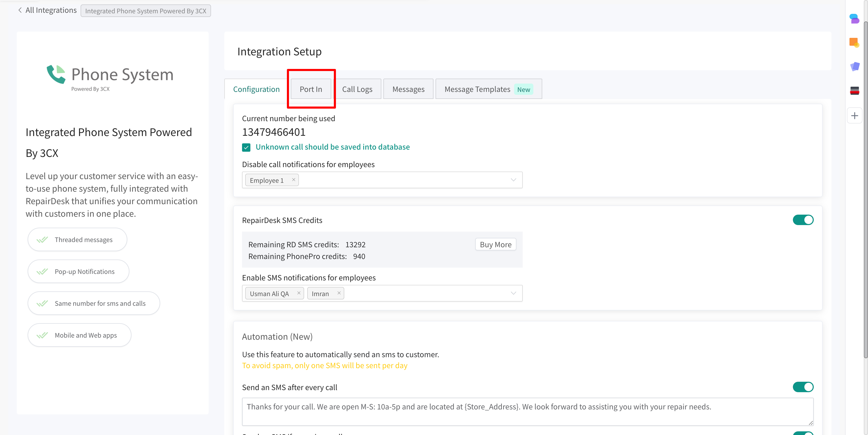This screenshot has width=868, height=435.
Task: Expand Enable SMS notifications employees dropdown
Action: pyautogui.click(x=513, y=293)
